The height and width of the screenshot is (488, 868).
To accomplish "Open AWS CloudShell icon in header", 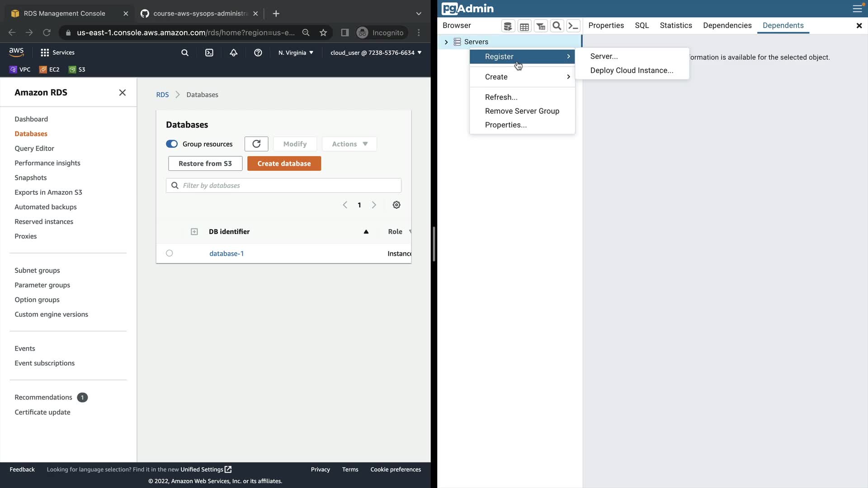I will (209, 53).
